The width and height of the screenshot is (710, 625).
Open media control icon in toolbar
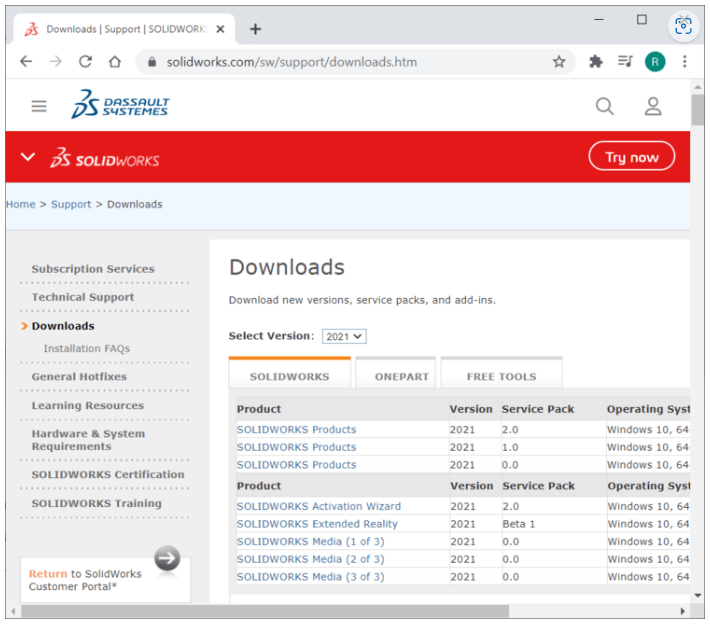point(625,61)
